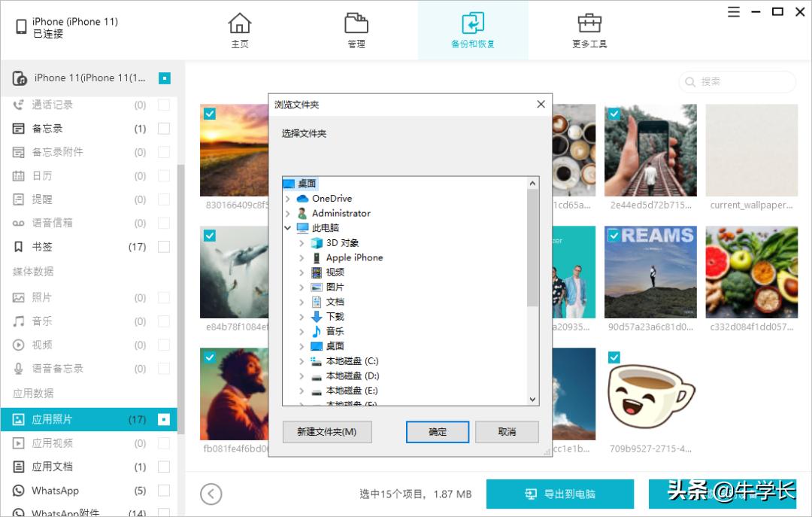Click 新建文件夹(M) to create folder

[327, 432]
